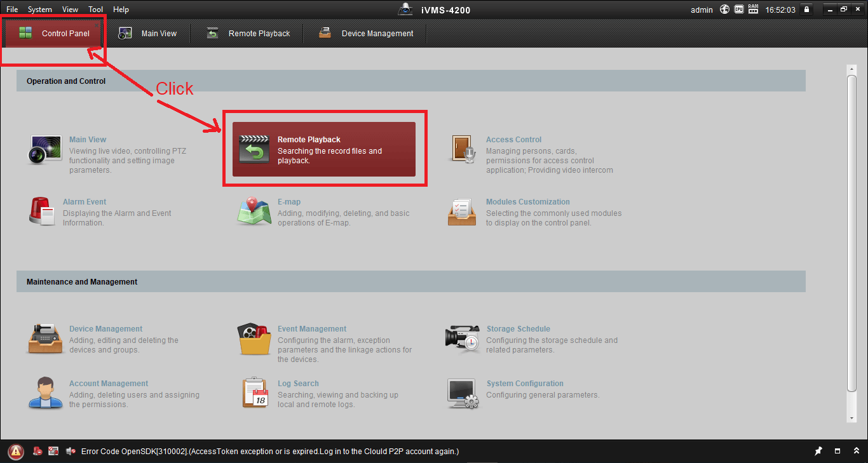The height and width of the screenshot is (463, 868).
Task: Check the CPU usage icon
Action: tap(739, 10)
